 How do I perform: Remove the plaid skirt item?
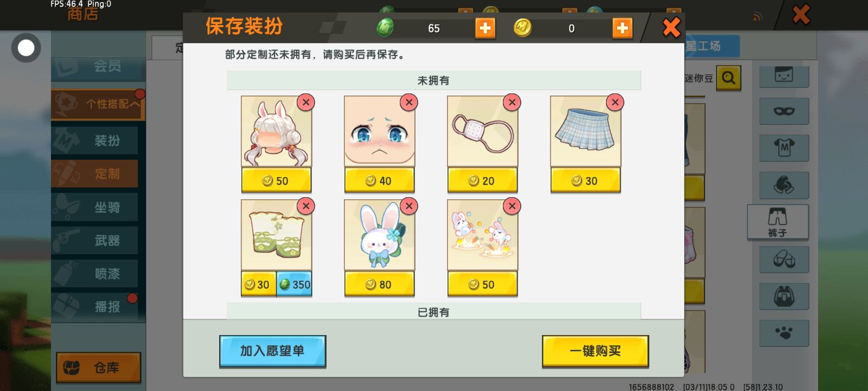(615, 102)
